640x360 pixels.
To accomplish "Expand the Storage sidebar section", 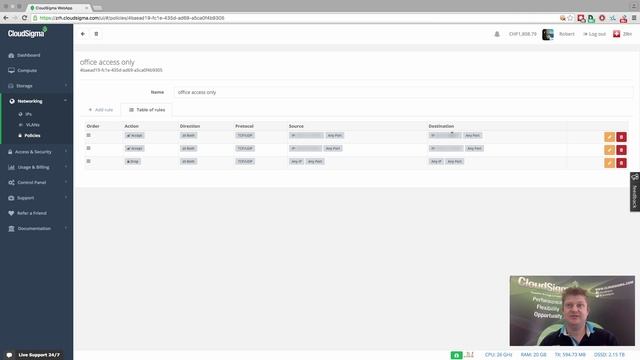I will point(24,86).
